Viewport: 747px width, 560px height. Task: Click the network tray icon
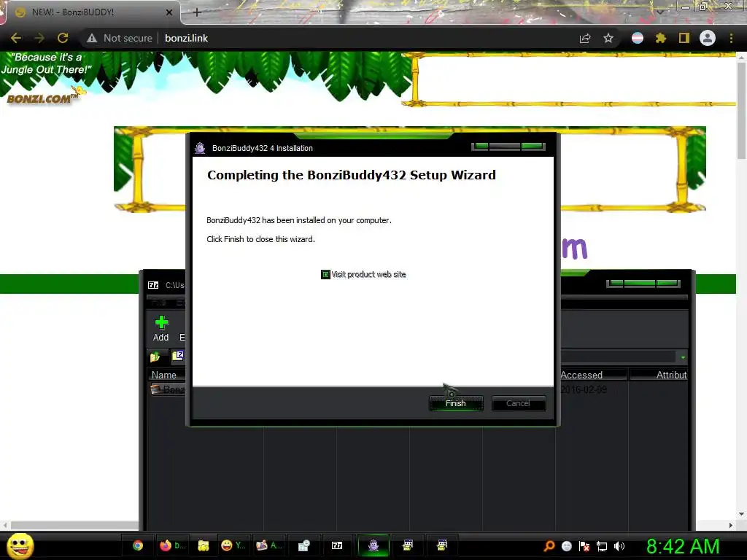tap(602, 546)
